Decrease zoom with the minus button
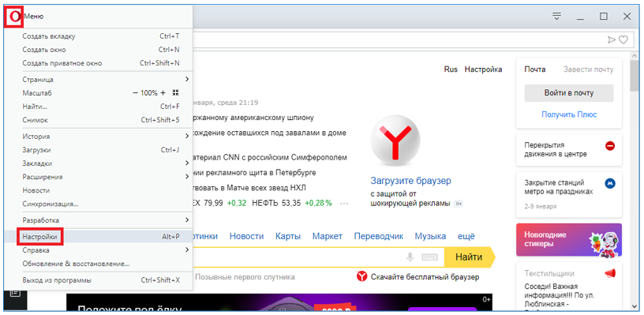Viewport: 644px width, 315px height. (135, 93)
